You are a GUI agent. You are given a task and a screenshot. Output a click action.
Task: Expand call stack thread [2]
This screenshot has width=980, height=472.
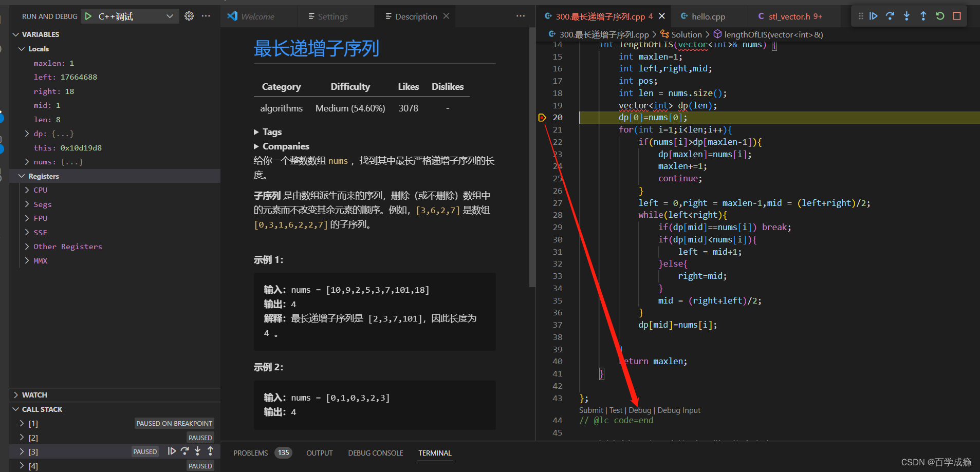[22, 438]
